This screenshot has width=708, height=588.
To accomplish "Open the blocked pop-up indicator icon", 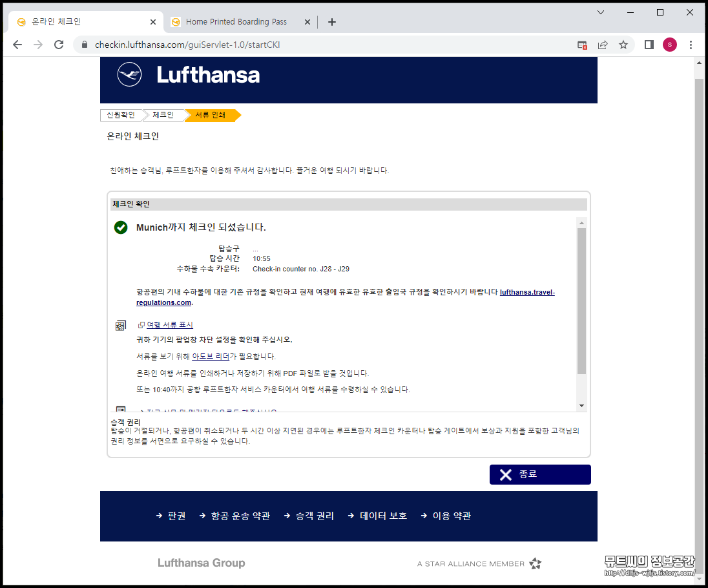I will [x=582, y=45].
